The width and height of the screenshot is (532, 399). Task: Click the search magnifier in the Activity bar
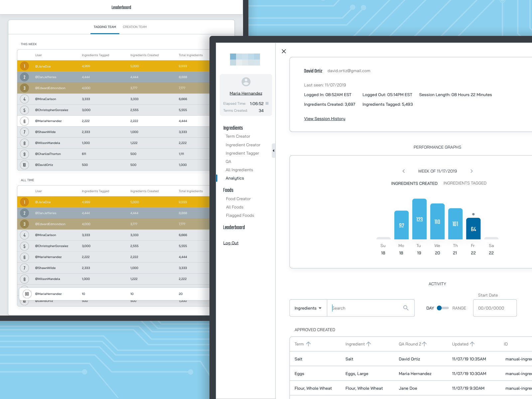coord(406,308)
